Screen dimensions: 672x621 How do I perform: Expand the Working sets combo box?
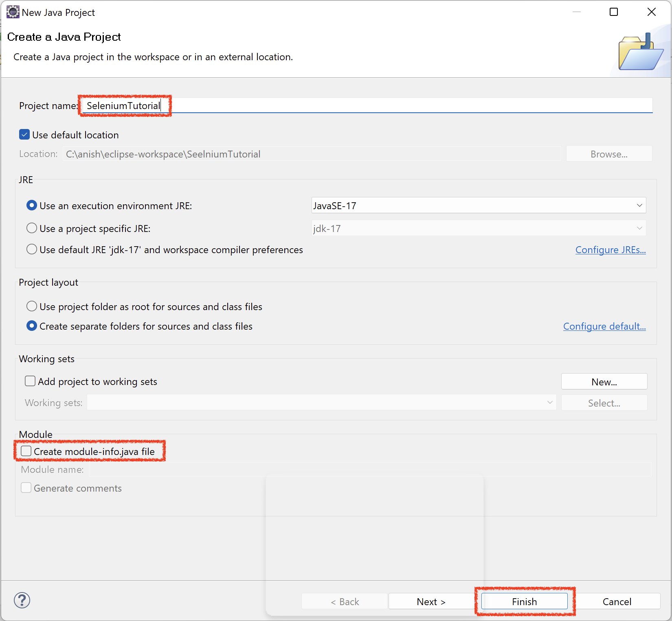pos(321,402)
